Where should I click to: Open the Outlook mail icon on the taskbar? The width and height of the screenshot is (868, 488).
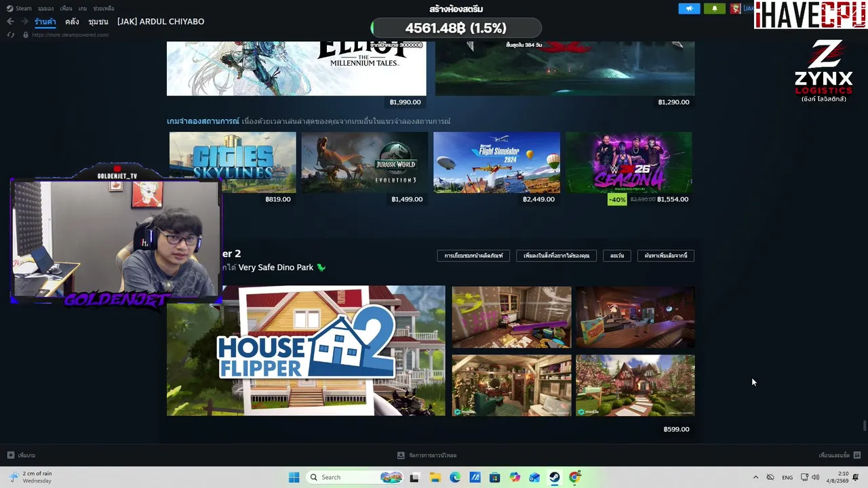pyautogui.click(x=534, y=477)
